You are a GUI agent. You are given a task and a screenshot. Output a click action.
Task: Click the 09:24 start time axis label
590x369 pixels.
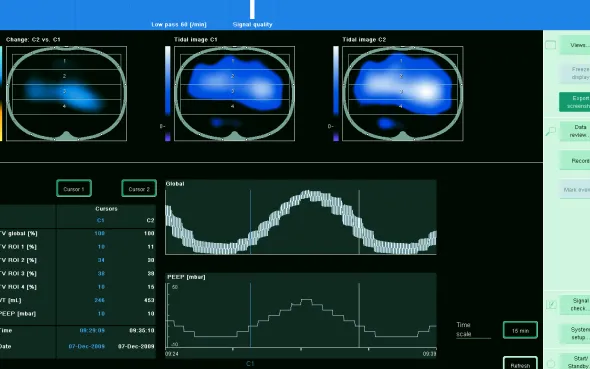click(172, 354)
